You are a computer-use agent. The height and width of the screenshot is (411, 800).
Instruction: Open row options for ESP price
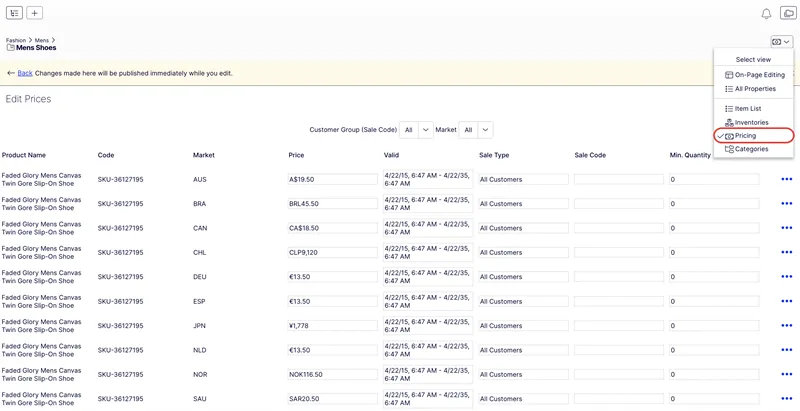click(x=786, y=301)
